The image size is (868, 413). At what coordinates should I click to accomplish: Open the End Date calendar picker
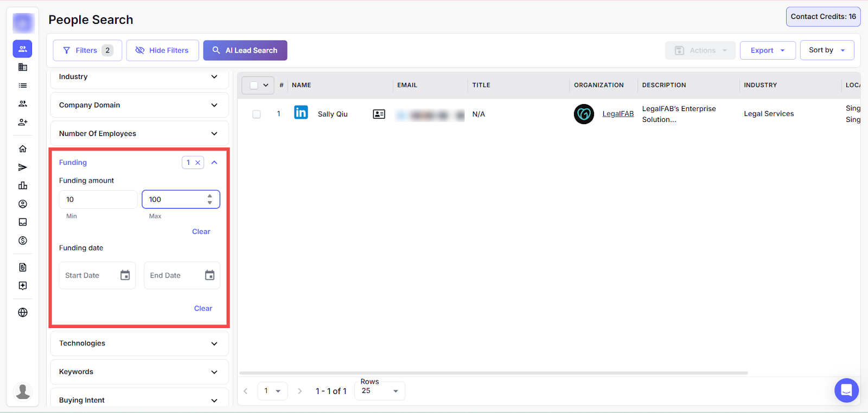tap(209, 275)
